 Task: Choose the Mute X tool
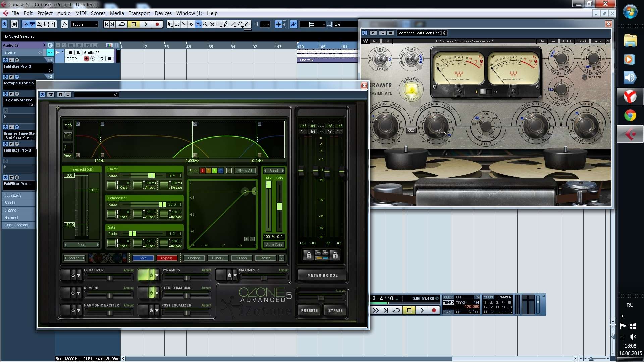click(x=212, y=24)
